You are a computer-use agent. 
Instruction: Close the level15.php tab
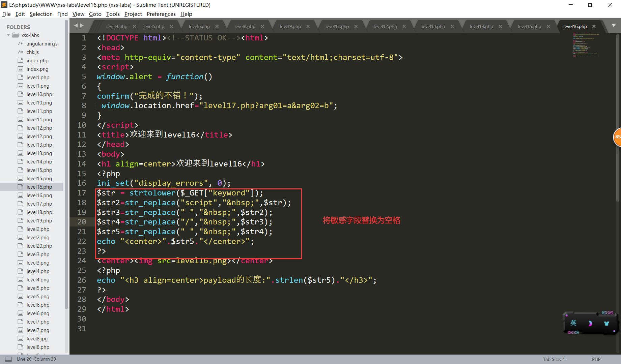pyautogui.click(x=548, y=26)
